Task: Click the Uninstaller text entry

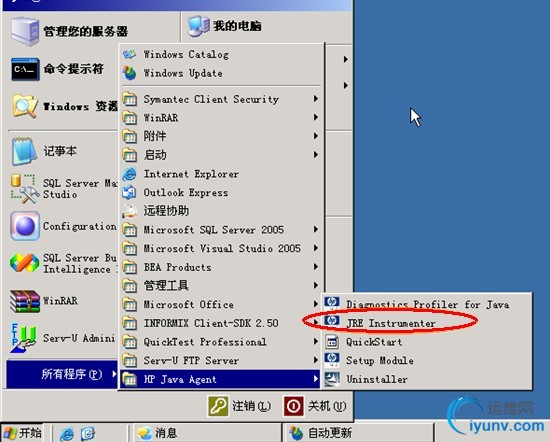Action: (x=377, y=379)
